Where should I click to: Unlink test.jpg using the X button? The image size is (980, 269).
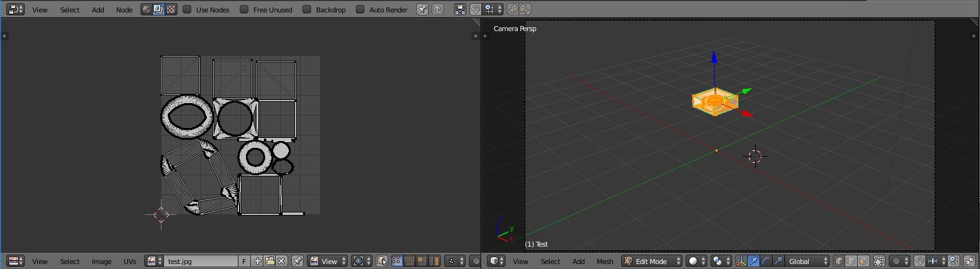(281, 261)
